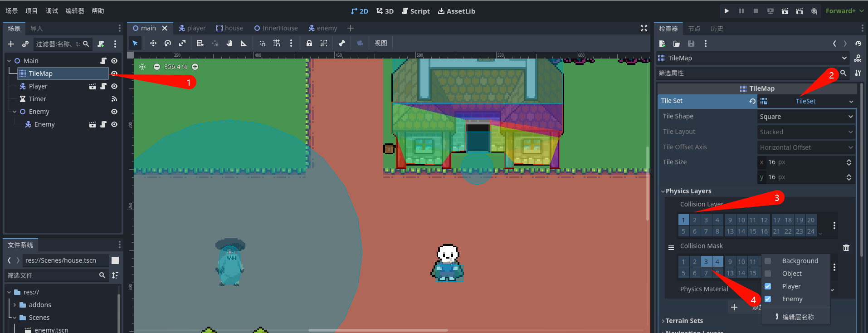Select the Ruler Mode tool

[x=244, y=43]
